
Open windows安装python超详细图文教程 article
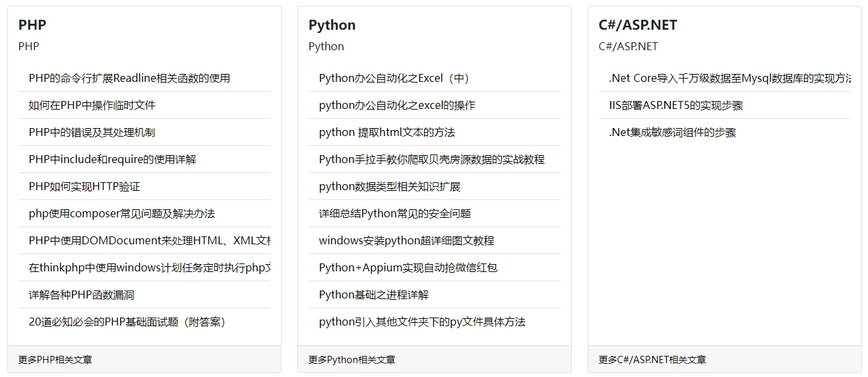[x=406, y=240]
